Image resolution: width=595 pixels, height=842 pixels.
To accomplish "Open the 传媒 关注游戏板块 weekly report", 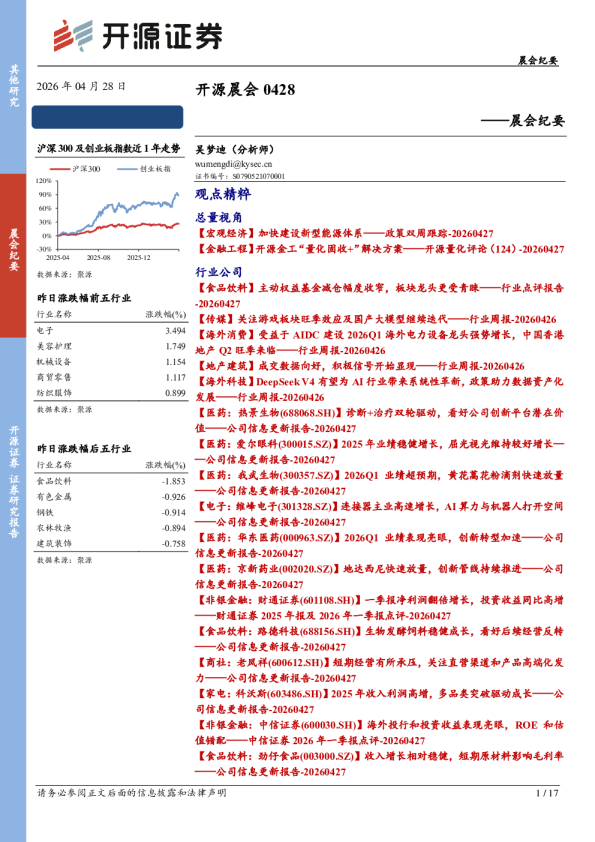I will (376, 319).
